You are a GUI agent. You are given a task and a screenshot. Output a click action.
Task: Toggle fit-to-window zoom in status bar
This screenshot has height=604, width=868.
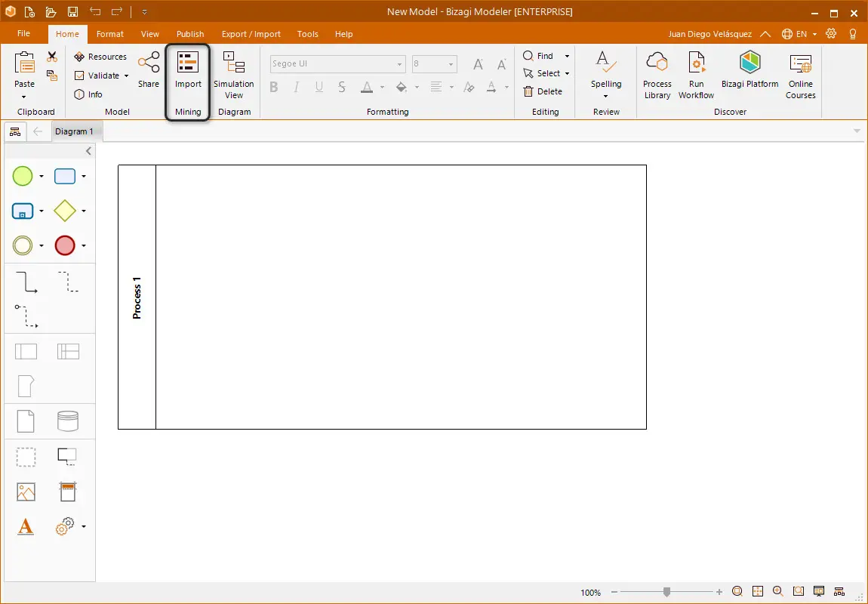coord(737,591)
